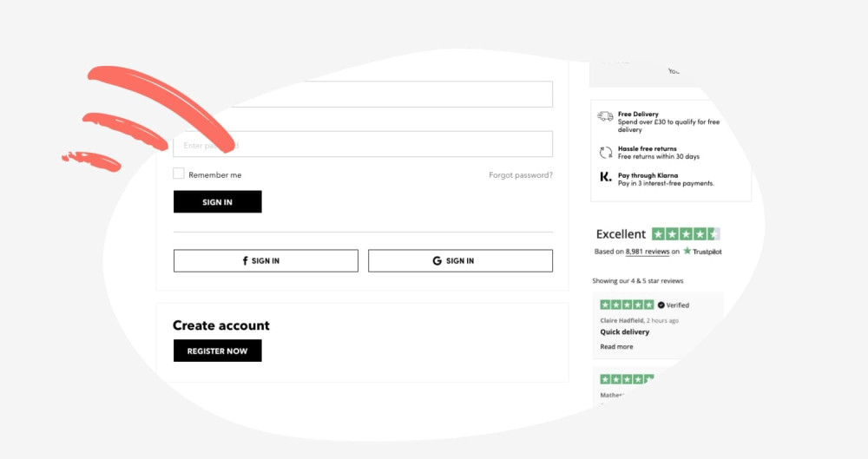
Task: Click the Hassle free returns arrows icon
Action: (x=606, y=153)
